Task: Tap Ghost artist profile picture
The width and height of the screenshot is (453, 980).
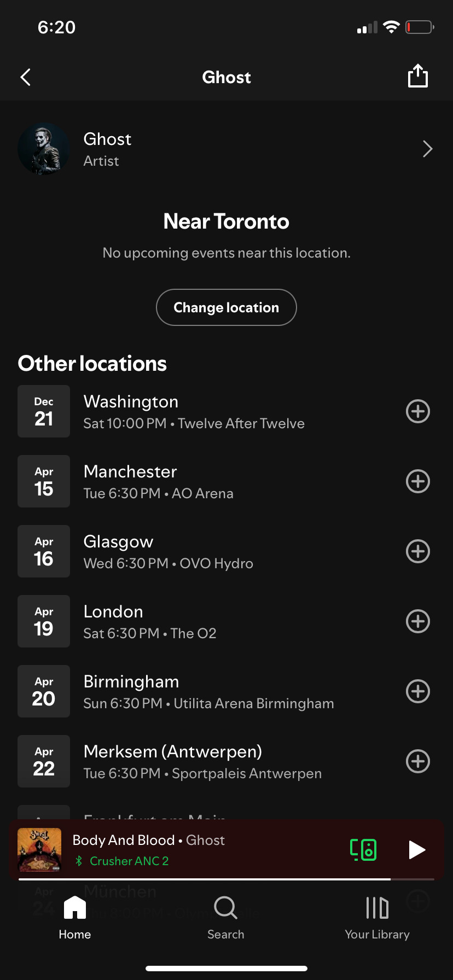Action: [44, 149]
